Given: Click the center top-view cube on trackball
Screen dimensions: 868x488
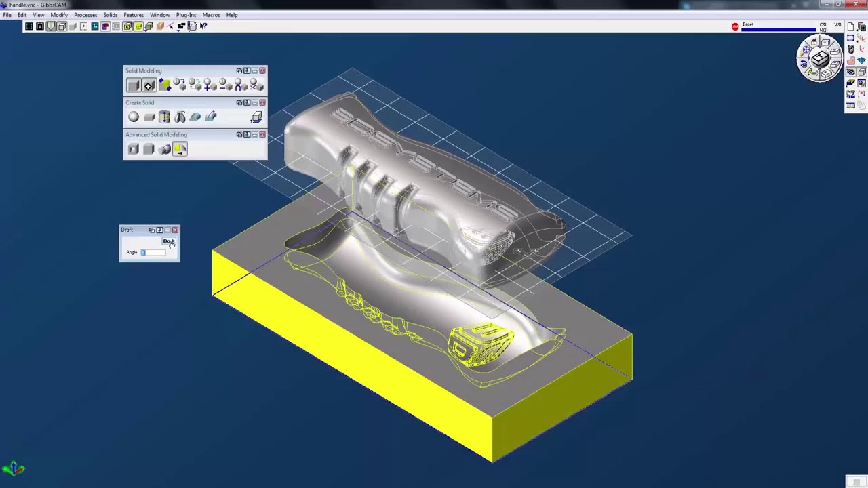Looking at the screenshot, I should click(x=821, y=58).
